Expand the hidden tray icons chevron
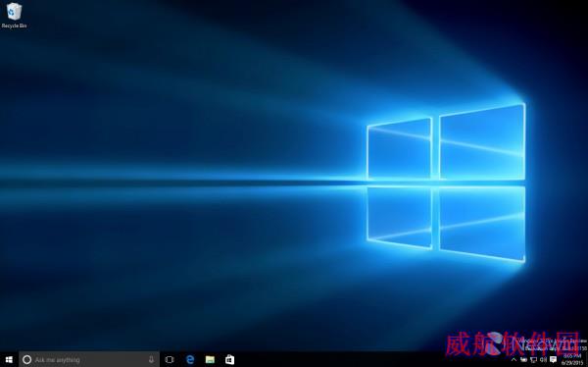The width and height of the screenshot is (588, 367). (x=514, y=360)
